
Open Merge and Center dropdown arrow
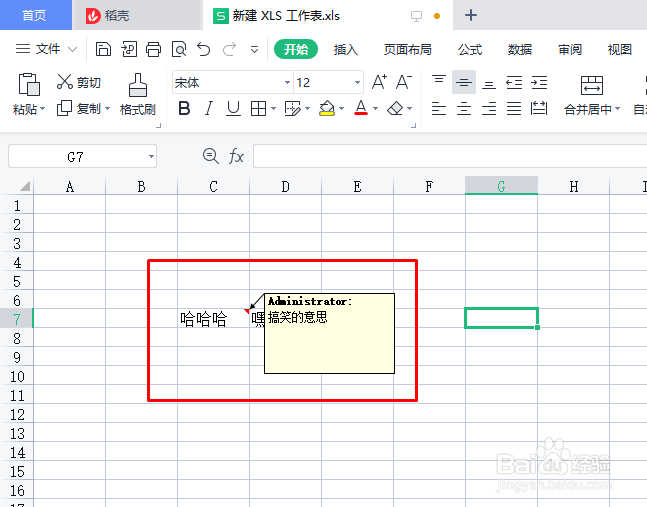(x=617, y=109)
